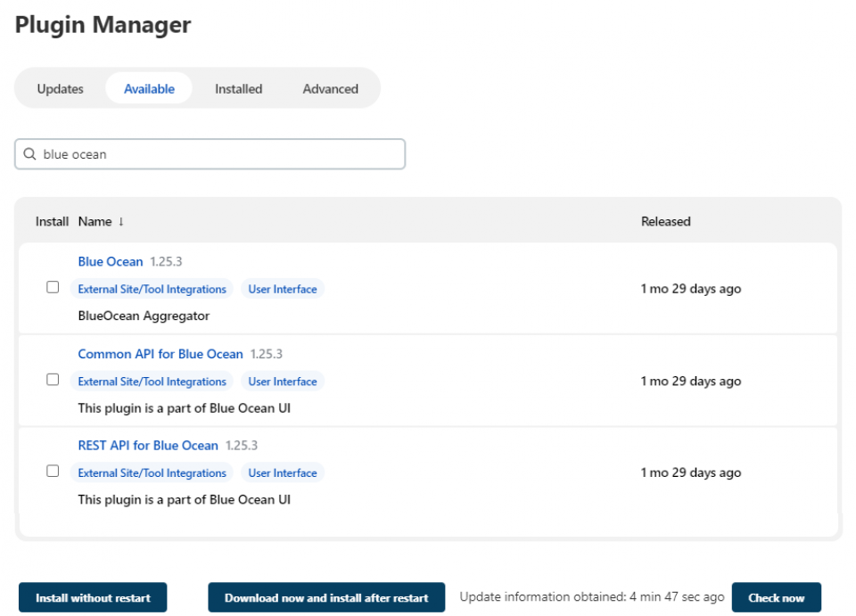
Task: Switch to the Updates tab
Action: (x=60, y=89)
